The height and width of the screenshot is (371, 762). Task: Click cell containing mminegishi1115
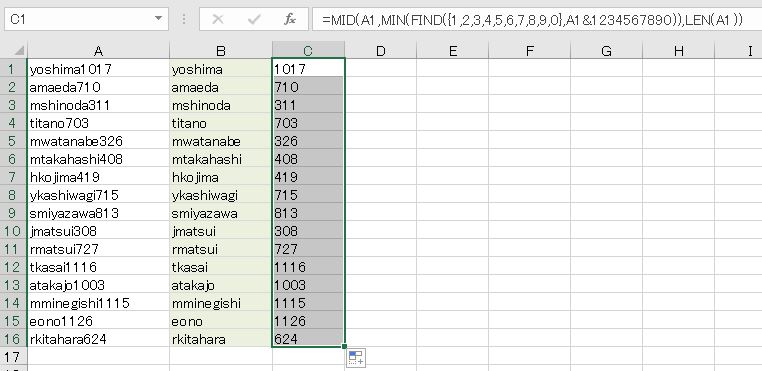pos(98,303)
